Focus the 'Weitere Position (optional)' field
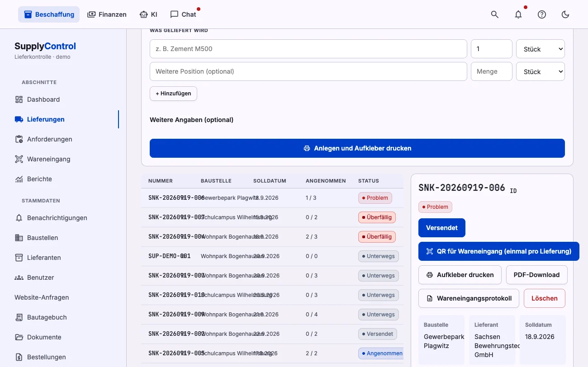The height and width of the screenshot is (367, 588). coord(308,71)
